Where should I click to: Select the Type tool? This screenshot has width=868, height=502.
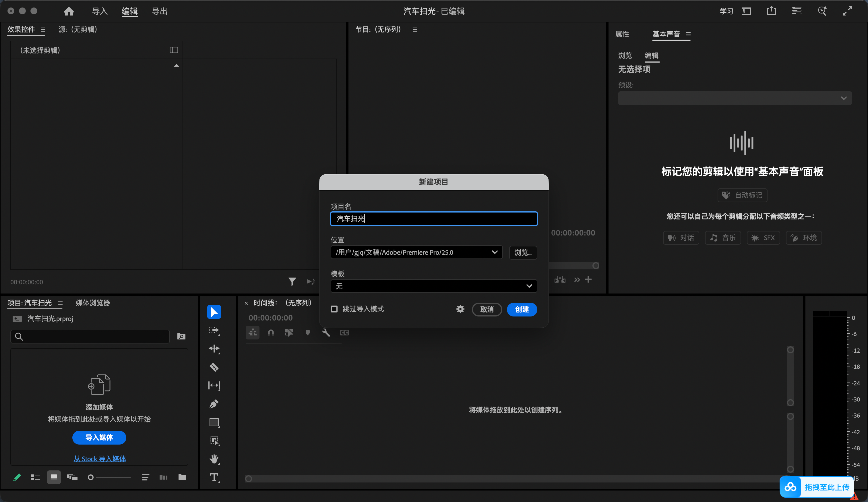pyautogui.click(x=214, y=478)
